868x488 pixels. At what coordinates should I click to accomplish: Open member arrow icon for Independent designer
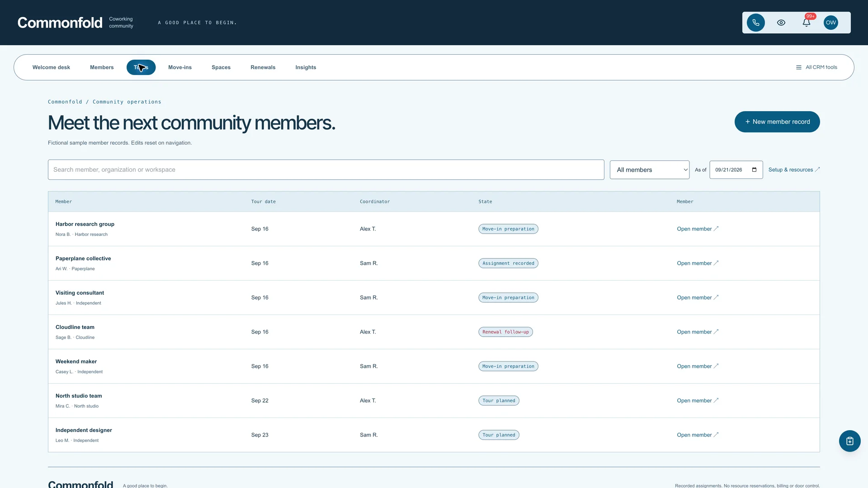click(716, 435)
